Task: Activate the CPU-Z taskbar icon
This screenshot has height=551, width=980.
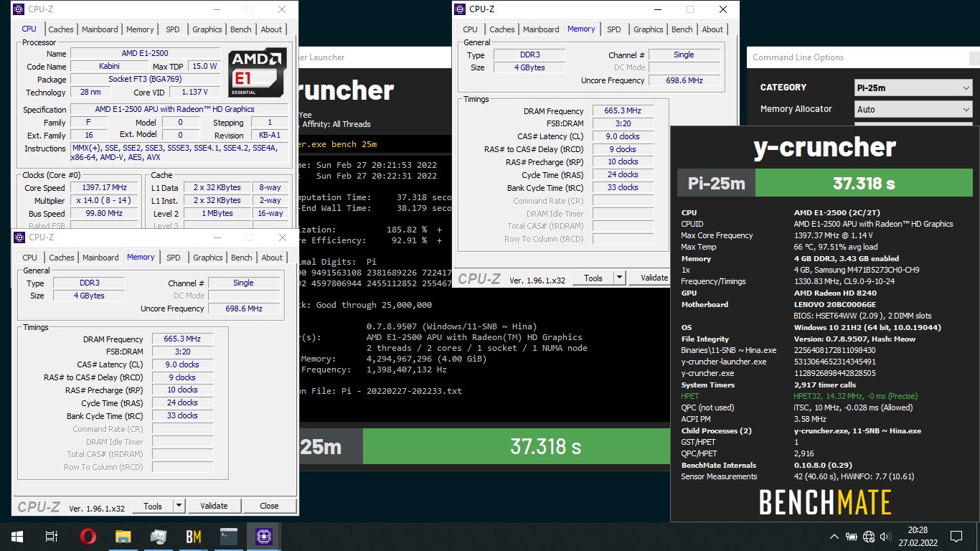Action: (x=263, y=536)
